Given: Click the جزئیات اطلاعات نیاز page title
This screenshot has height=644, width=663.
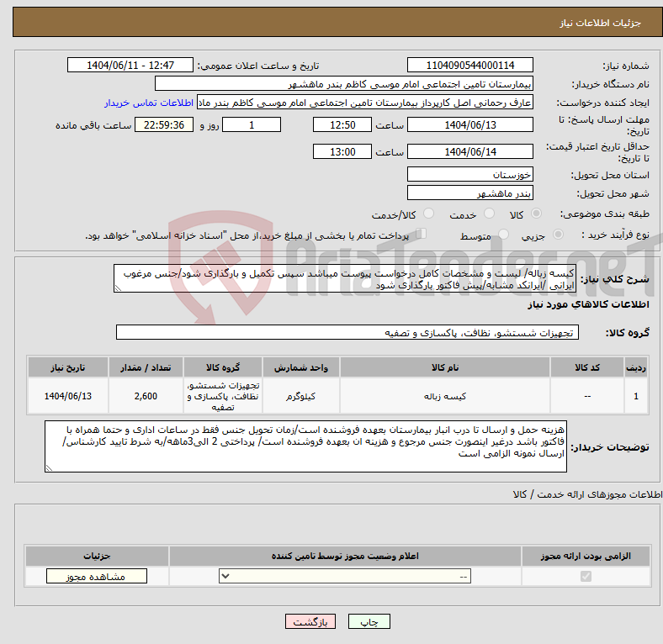Looking at the screenshot, I should coord(601,23).
